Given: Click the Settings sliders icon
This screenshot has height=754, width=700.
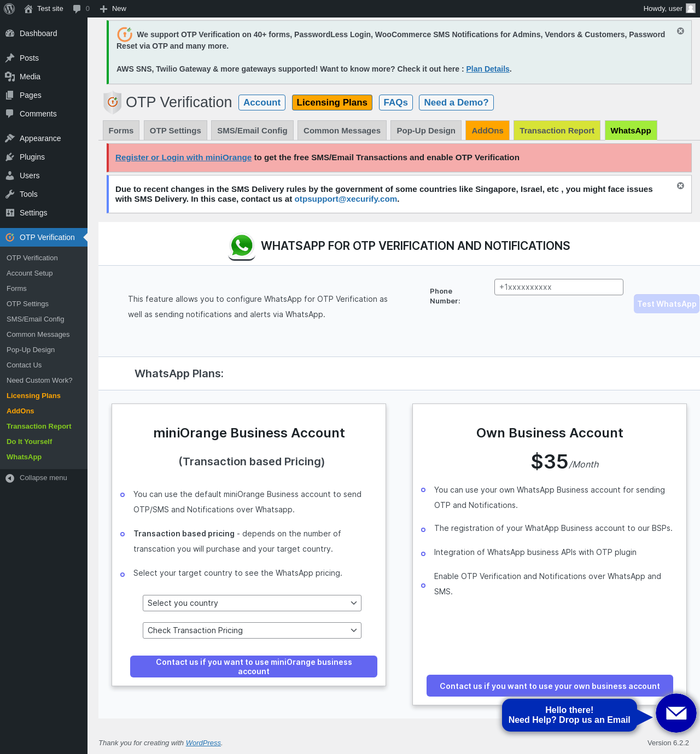Looking at the screenshot, I should pyautogui.click(x=10, y=213).
